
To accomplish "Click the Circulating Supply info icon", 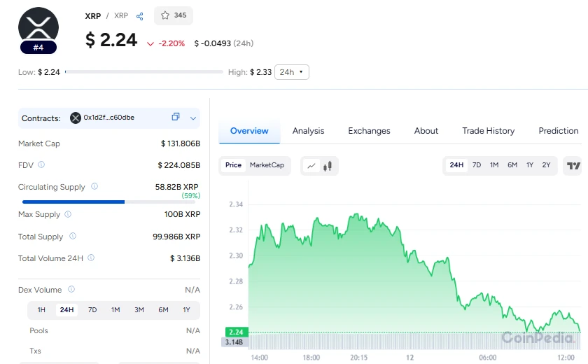I will pos(94,186).
